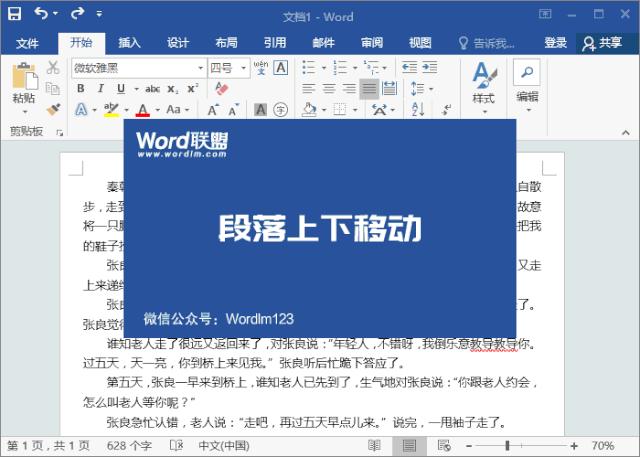Screen dimensions: 640x457
Task: Open the Customize Quick Access Toolbar arrow
Action: point(99,14)
